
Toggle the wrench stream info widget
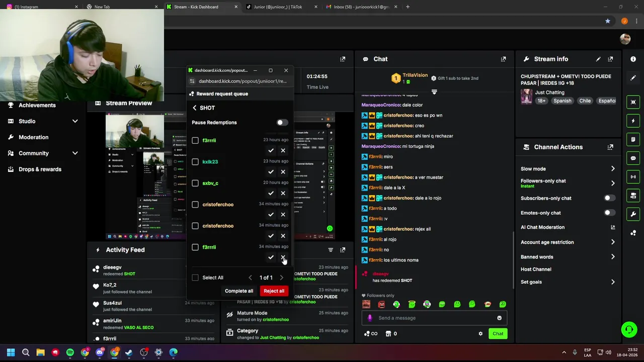[x=633, y=214]
